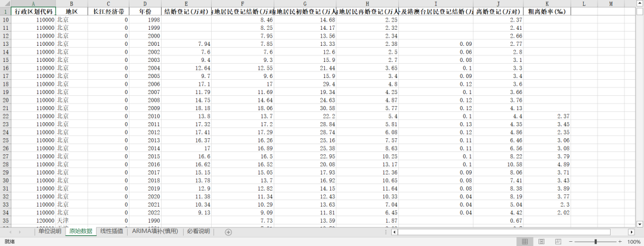Switch to Normal view in status bar

coord(525,241)
